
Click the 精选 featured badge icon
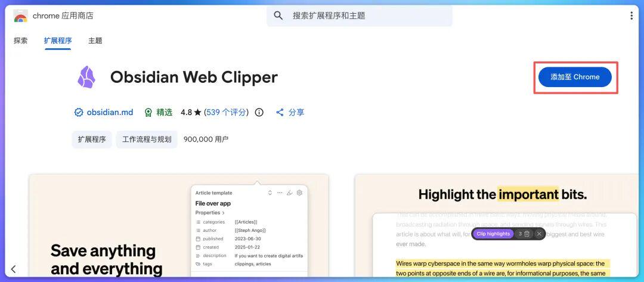148,113
